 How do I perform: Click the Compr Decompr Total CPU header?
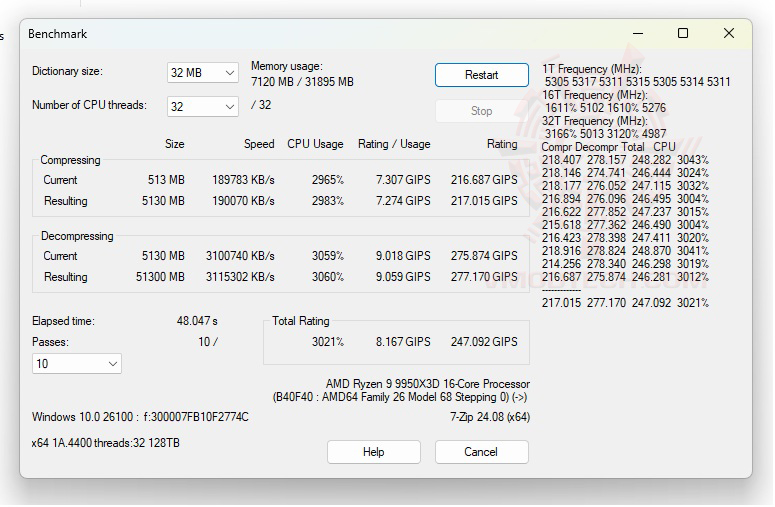(608, 147)
